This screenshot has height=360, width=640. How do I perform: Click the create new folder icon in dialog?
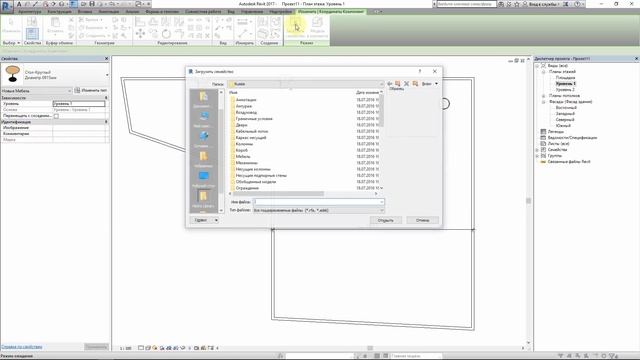pyautogui.click(x=415, y=84)
